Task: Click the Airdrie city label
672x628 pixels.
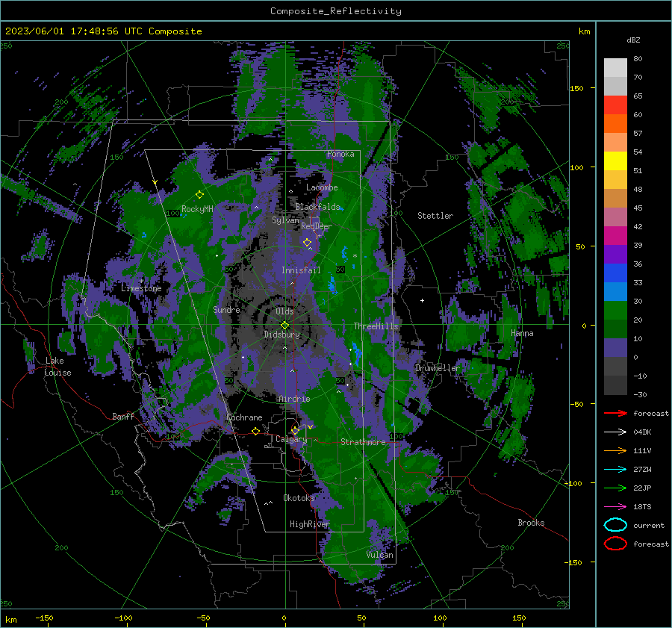Action: click(294, 399)
